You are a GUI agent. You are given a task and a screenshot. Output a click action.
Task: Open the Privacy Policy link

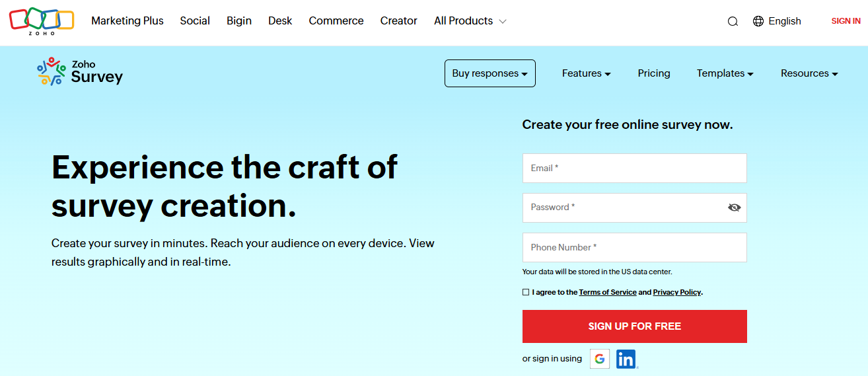click(x=677, y=292)
